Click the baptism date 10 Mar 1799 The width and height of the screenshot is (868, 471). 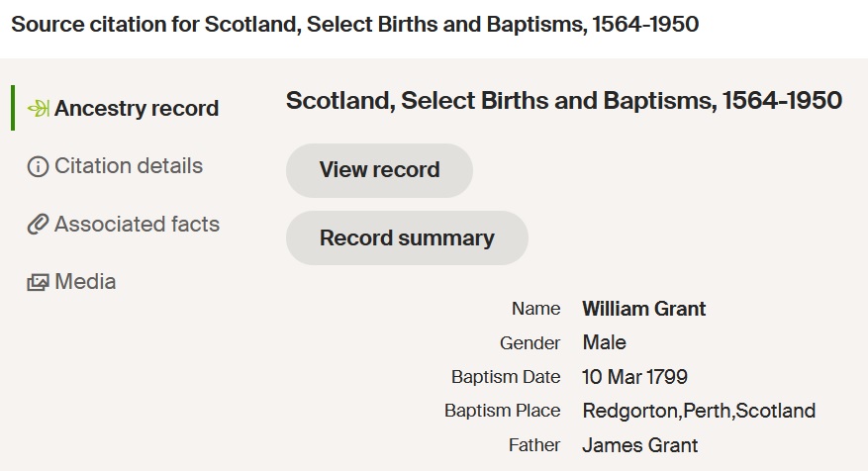pyautogui.click(x=634, y=377)
